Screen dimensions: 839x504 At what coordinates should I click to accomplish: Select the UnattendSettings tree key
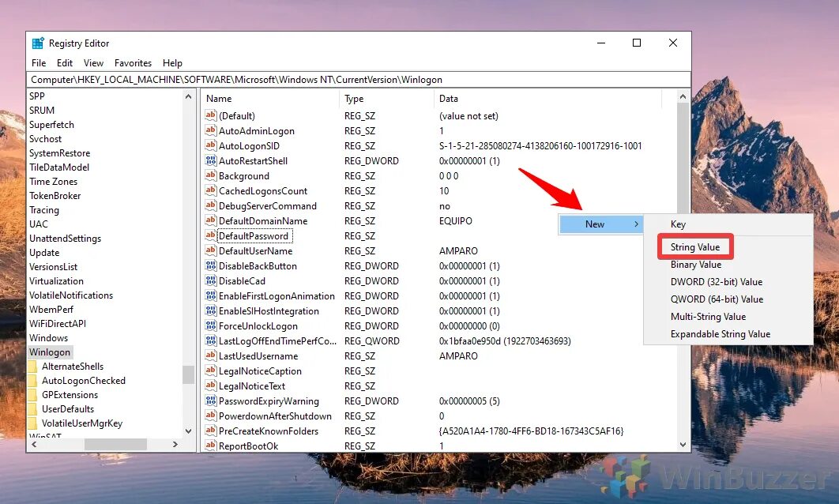click(65, 239)
